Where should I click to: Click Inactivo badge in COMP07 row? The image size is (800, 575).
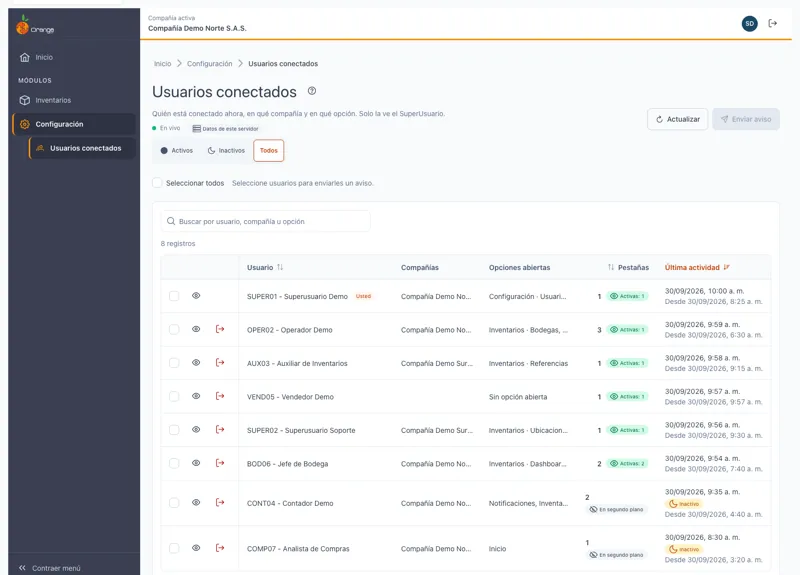coord(684,549)
